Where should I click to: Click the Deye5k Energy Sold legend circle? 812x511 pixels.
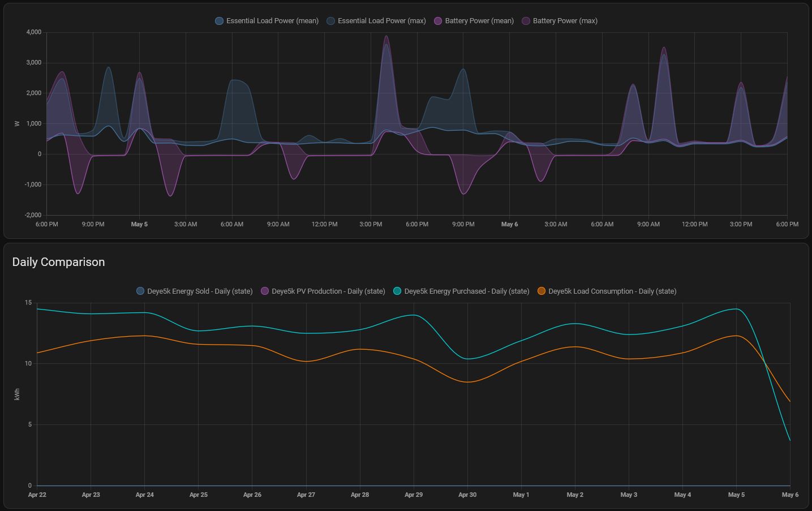coord(140,291)
